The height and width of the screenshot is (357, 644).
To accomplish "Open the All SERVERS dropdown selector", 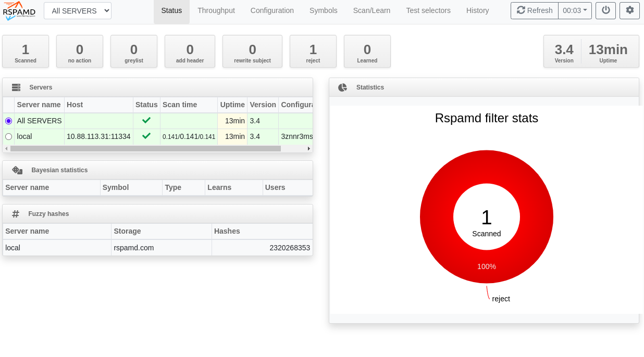I will [x=78, y=10].
